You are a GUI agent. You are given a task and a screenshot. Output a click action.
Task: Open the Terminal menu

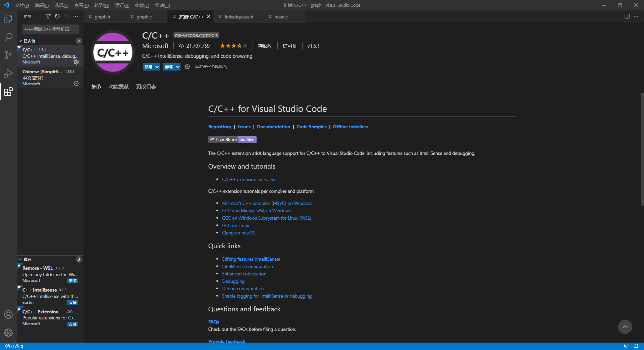[142, 5]
